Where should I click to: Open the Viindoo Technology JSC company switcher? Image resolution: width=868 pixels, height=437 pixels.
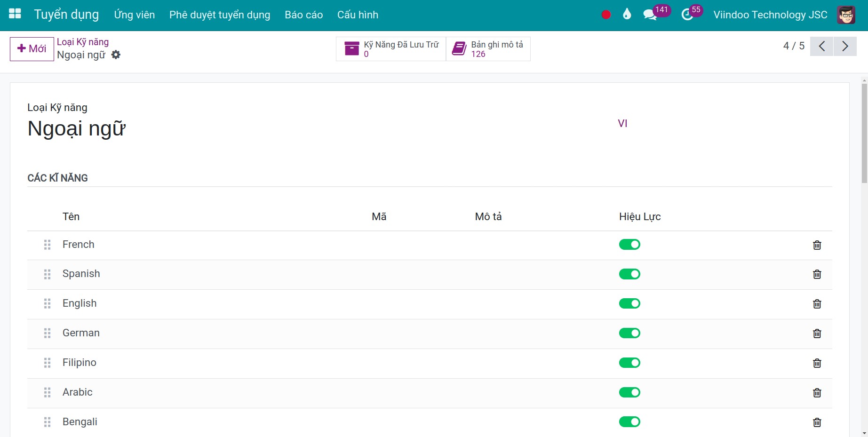770,15
